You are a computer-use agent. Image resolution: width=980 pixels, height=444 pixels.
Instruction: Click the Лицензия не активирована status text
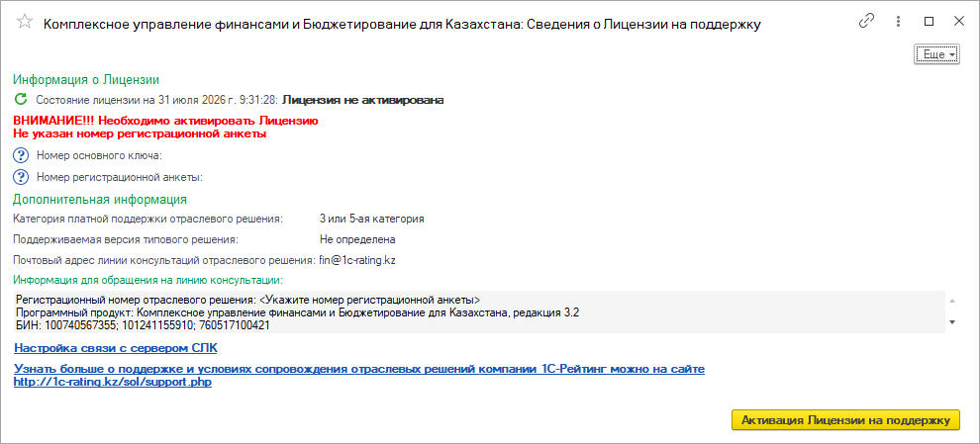coord(363,100)
